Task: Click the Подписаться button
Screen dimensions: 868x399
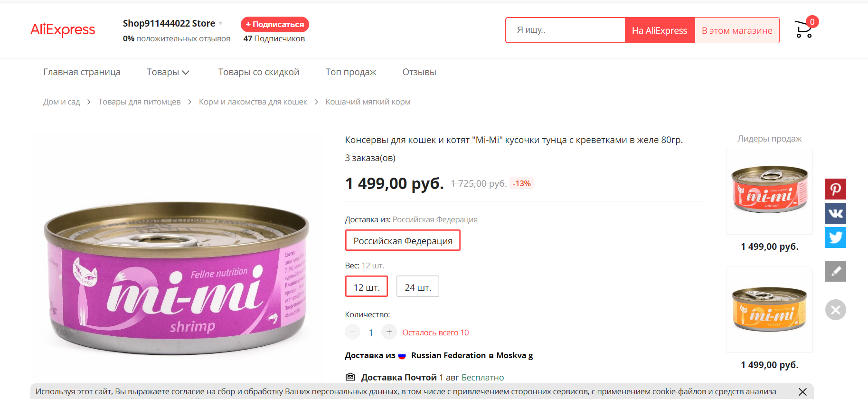Action: 275,24
